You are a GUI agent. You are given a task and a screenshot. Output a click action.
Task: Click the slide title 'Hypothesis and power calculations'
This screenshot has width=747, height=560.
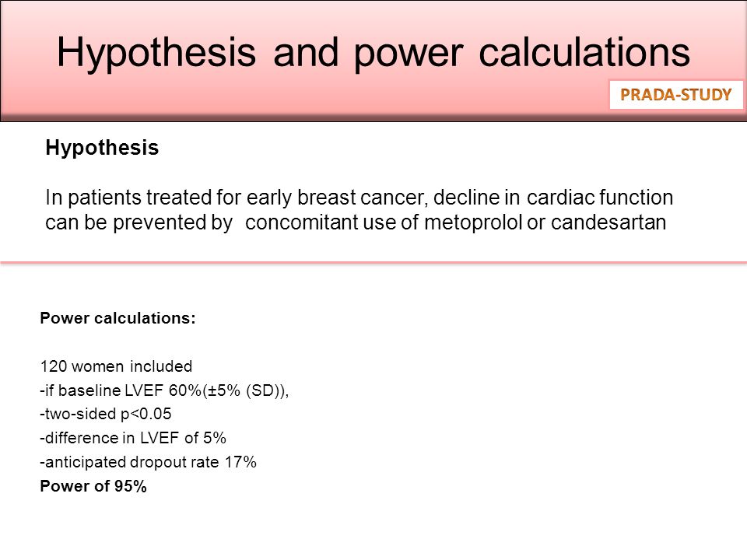point(373,52)
